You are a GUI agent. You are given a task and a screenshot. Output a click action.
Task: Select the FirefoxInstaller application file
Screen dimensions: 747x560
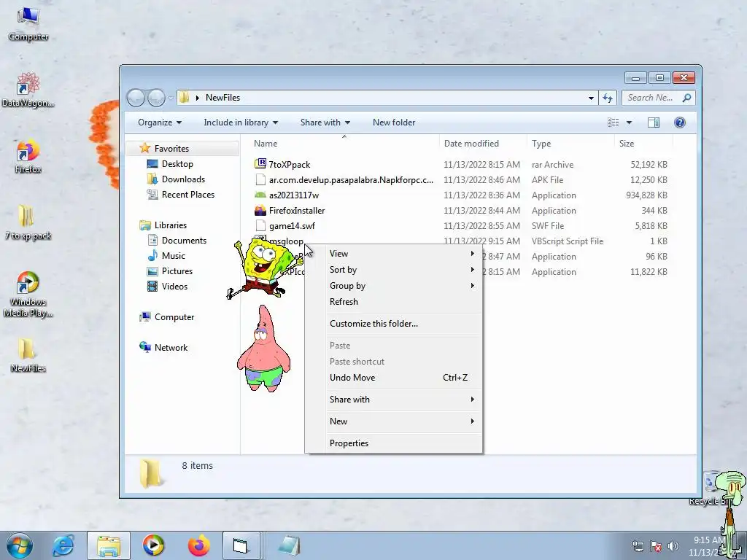(x=297, y=211)
